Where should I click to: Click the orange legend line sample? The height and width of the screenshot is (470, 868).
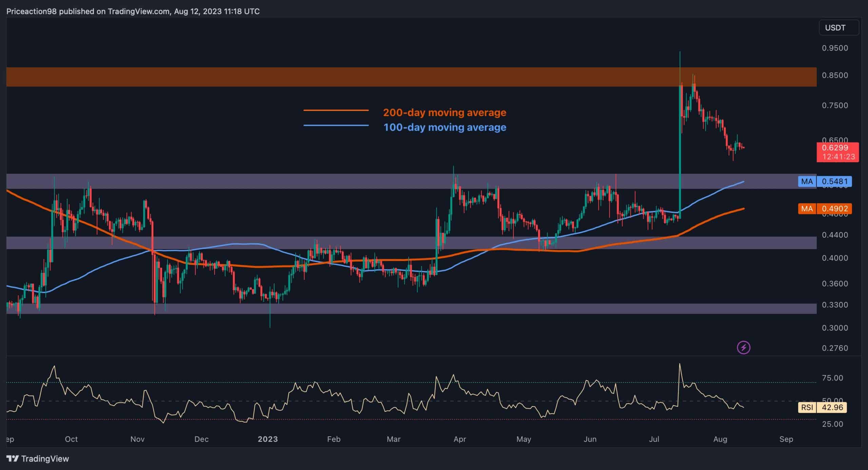click(x=336, y=110)
